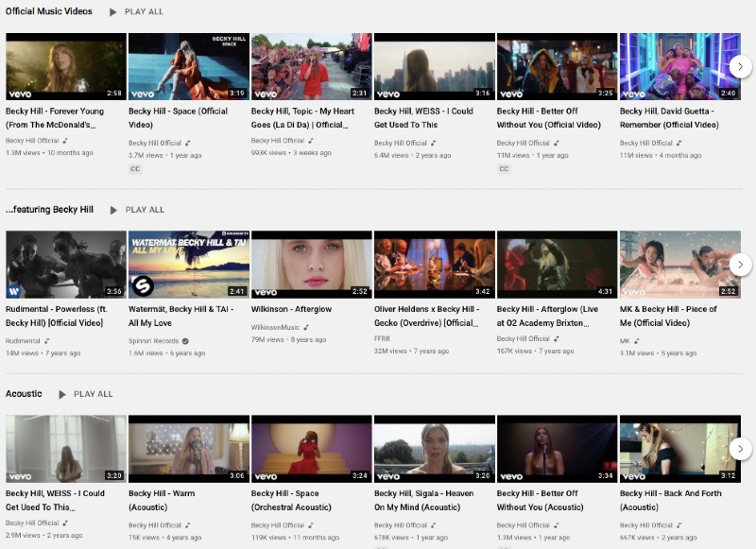Open MK channel link
Screen dimensions: 756x549
click(x=625, y=341)
